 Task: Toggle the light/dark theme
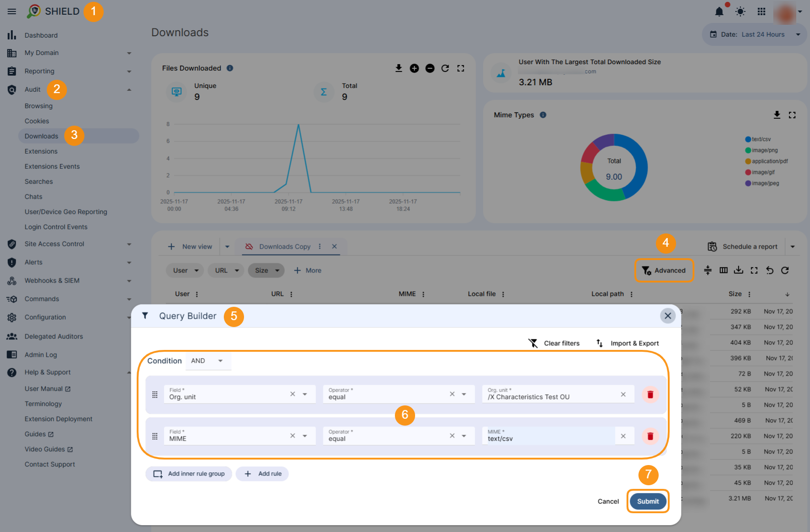(740, 11)
